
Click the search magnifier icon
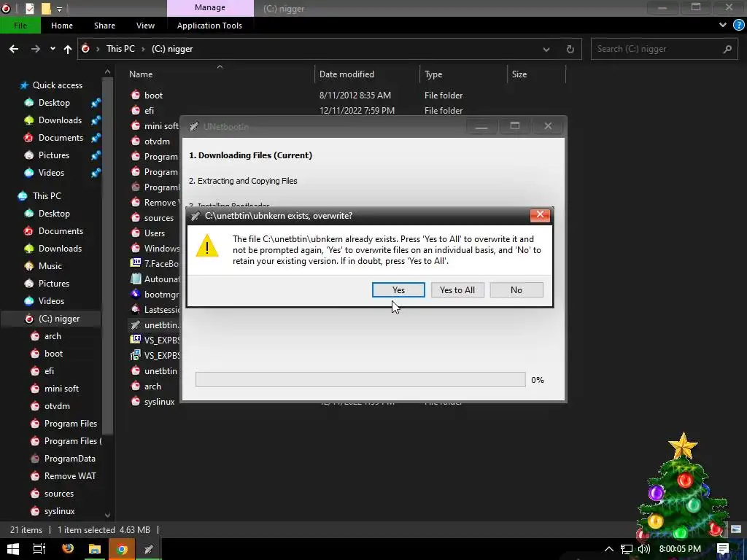point(727,49)
